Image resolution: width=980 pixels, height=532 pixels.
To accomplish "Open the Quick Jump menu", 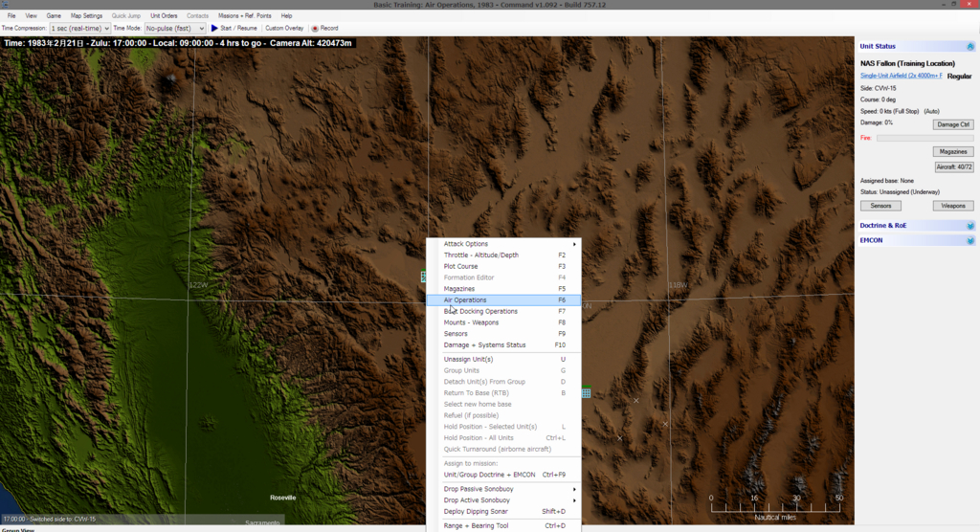I will pyautogui.click(x=125, y=15).
